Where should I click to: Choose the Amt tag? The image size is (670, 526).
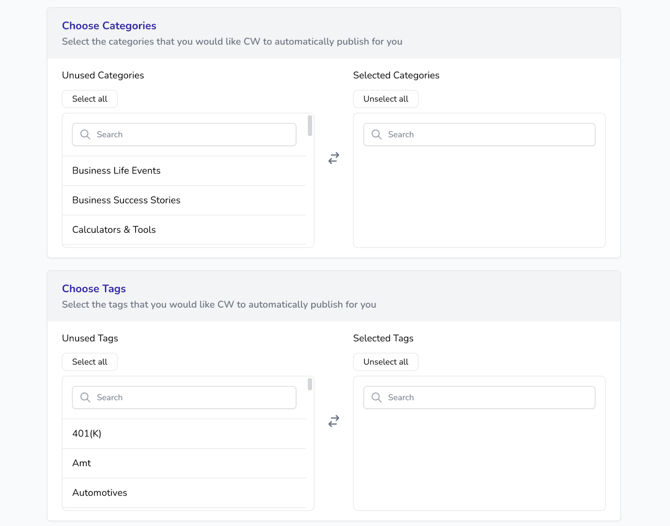click(x=82, y=463)
